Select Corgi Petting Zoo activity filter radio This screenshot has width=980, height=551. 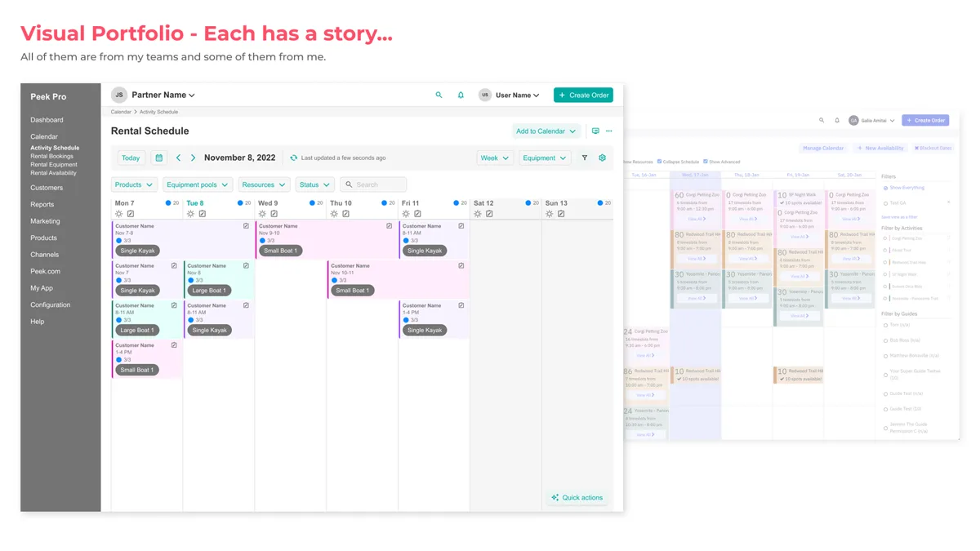[885, 238]
